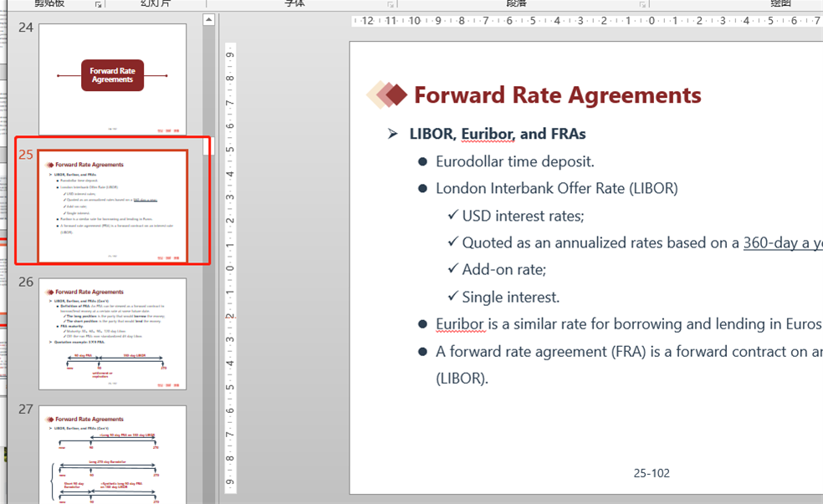This screenshot has width=823, height=504.
Task: Click the heading "LIBOR, Euribor, and FRAs"
Action: click(497, 134)
